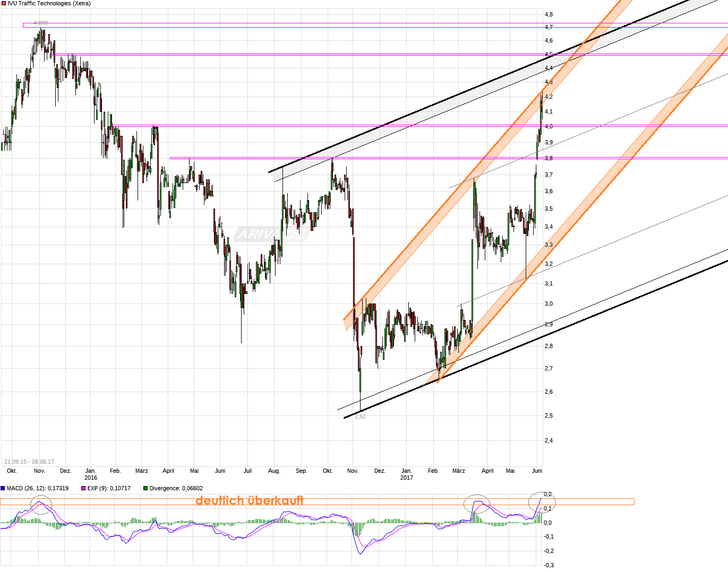This screenshot has height=572, width=728.
Task: Click the 2,6 price axis value
Action: [x=549, y=392]
